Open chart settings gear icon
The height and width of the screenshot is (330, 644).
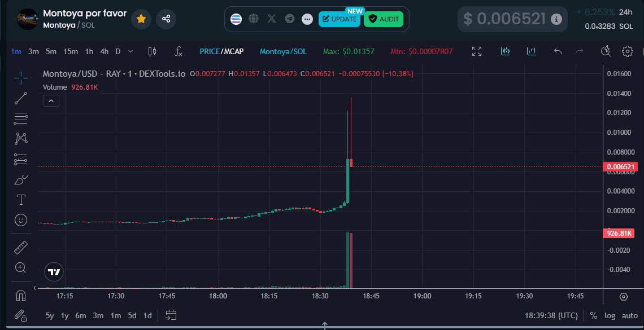(x=628, y=51)
